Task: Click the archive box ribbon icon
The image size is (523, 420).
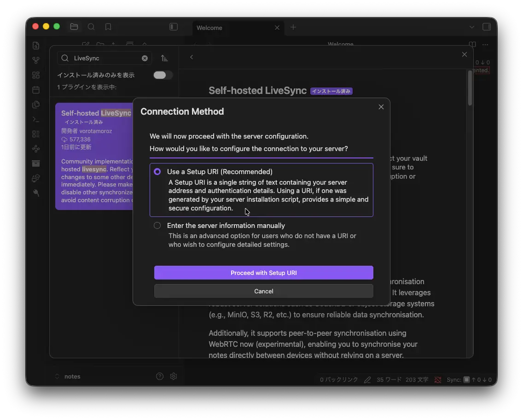Action: point(36,163)
